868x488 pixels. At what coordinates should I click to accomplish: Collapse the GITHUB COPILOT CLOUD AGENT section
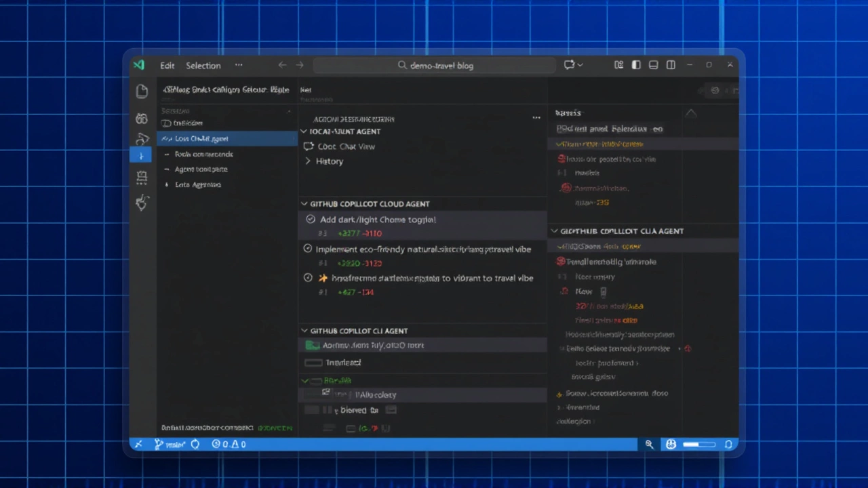click(x=304, y=203)
